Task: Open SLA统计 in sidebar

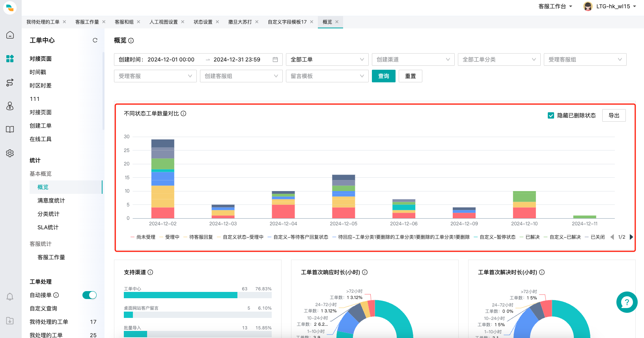Action: point(48,227)
